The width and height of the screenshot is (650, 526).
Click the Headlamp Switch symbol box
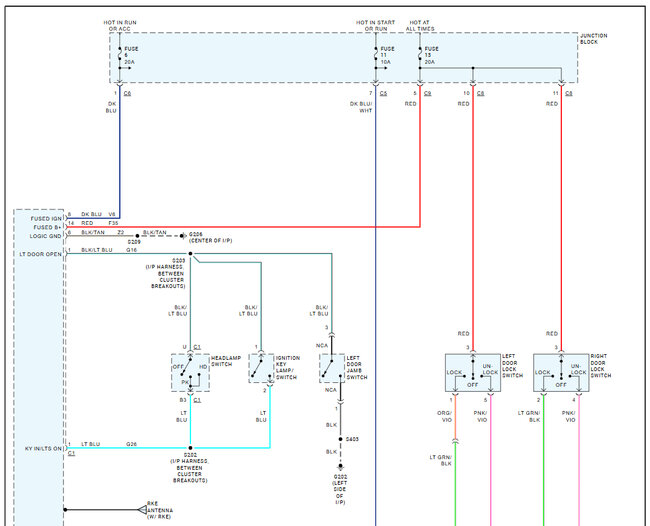click(x=190, y=373)
